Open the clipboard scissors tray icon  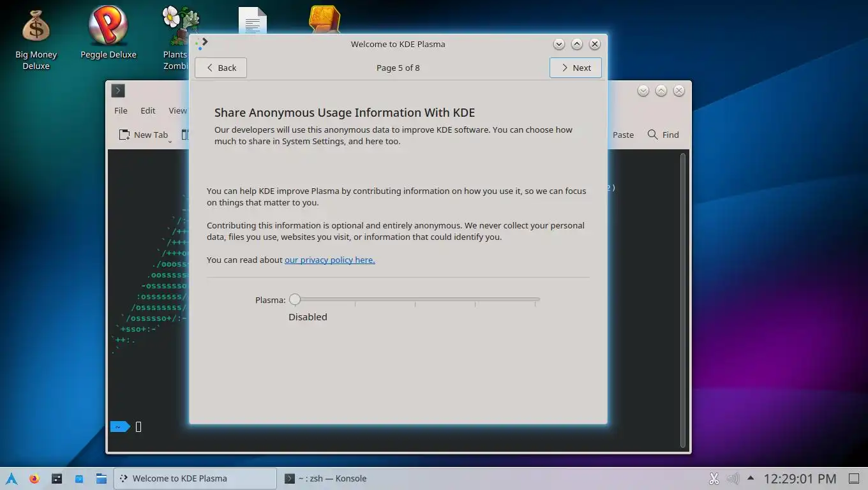(714, 478)
